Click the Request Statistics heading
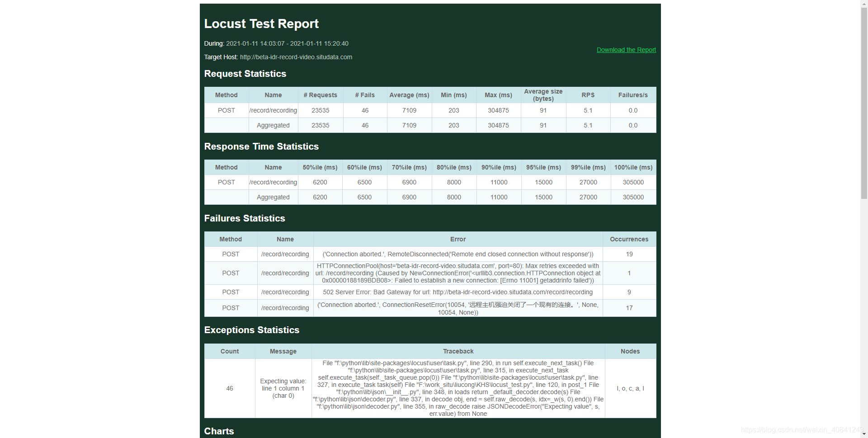Screen dimensions: 868x438 click(245, 74)
